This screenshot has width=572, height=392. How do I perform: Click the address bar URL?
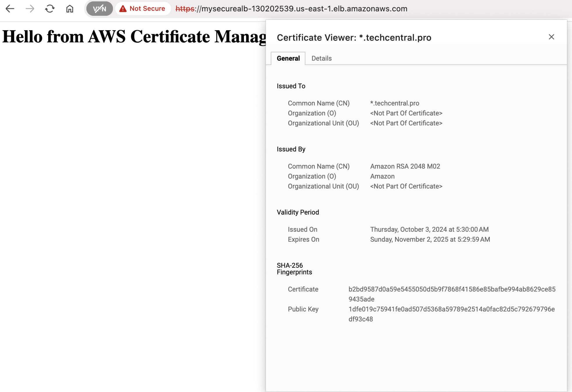tap(291, 9)
